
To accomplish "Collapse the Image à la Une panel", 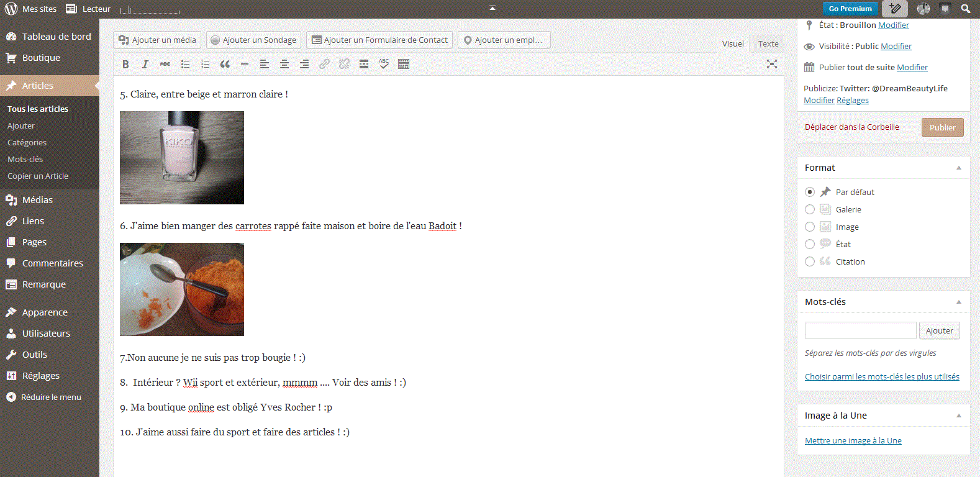I will pos(958,416).
